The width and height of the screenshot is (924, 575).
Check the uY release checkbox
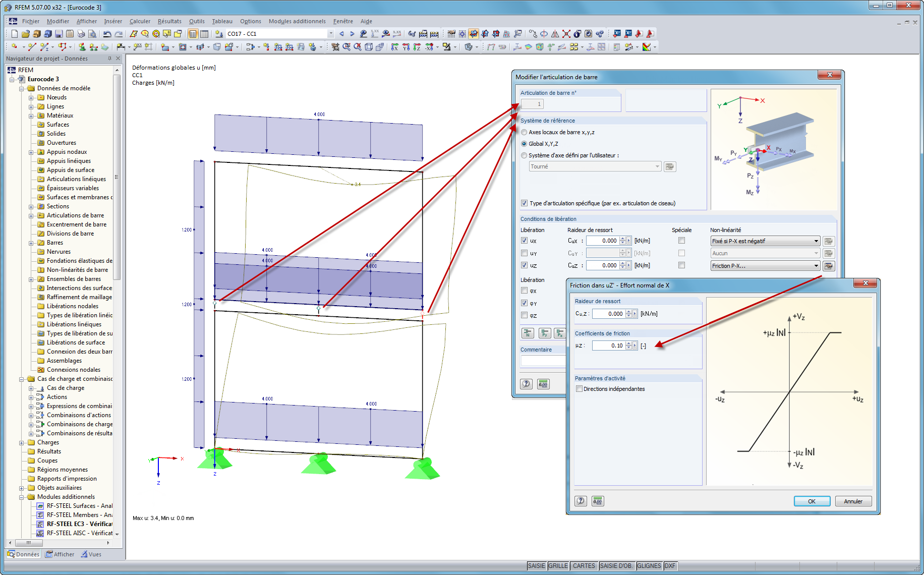coord(525,253)
